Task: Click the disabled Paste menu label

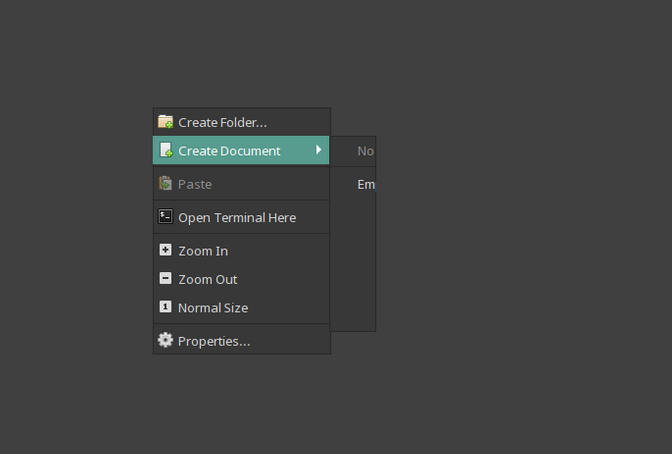Action: point(195,184)
